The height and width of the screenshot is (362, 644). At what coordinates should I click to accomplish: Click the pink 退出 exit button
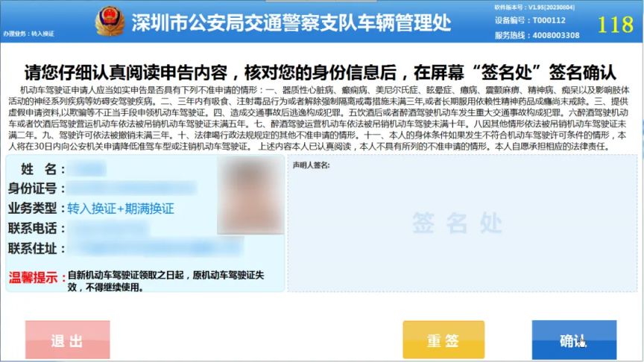click(67, 340)
